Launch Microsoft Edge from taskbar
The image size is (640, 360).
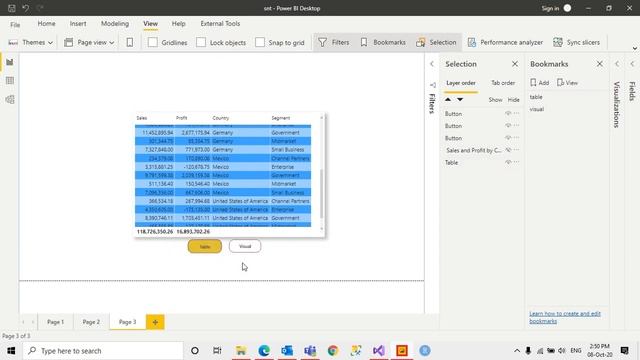click(x=264, y=351)
